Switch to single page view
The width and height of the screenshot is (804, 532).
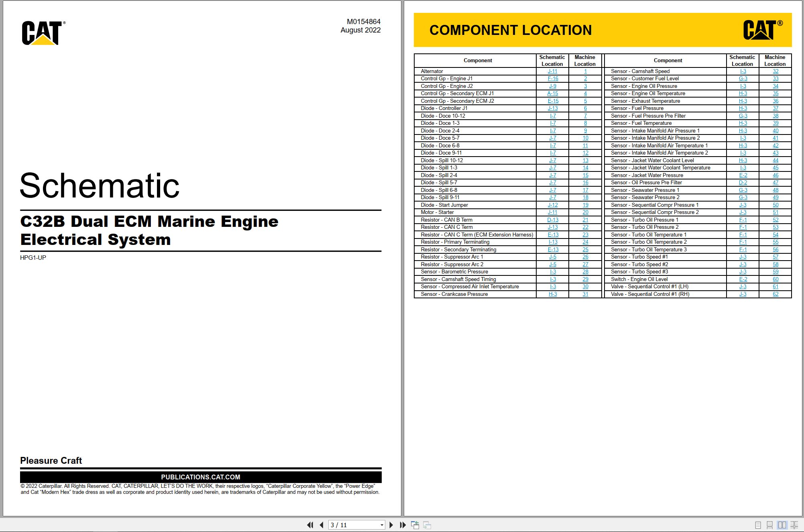[758, 525]
